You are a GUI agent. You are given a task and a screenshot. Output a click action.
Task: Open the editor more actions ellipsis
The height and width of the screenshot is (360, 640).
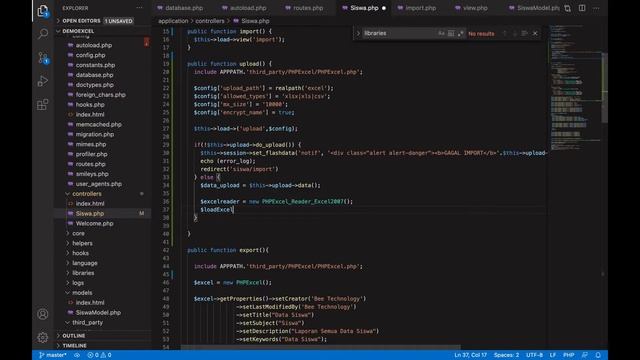(x=596, y=8)
